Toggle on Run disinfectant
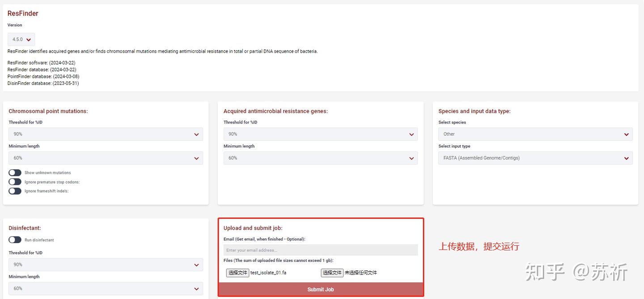Viewport: 644px width, 299px height. 14,240
